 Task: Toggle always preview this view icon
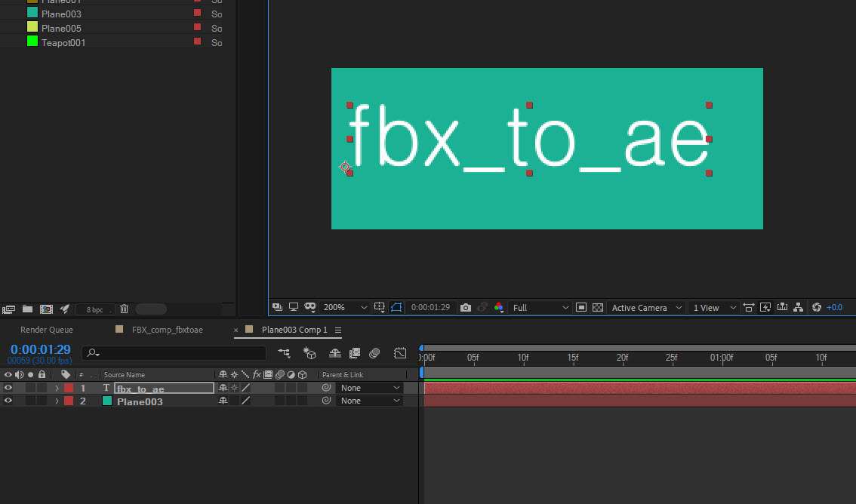[x=277, y=307]
